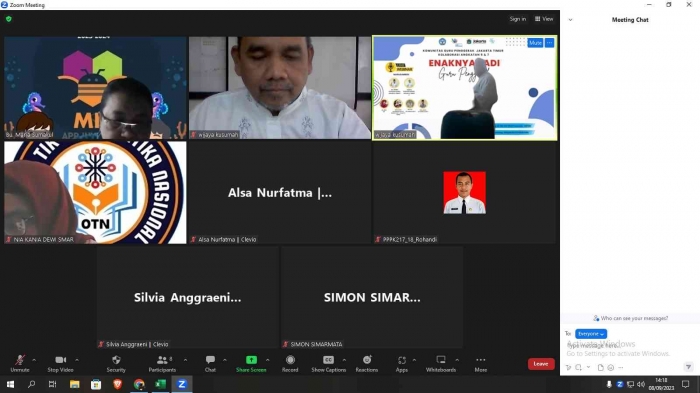This screenshot has width=700, height=393.
Task: Open Excel from taskbar
Action: pyautogui.click(x=160, y=384)
